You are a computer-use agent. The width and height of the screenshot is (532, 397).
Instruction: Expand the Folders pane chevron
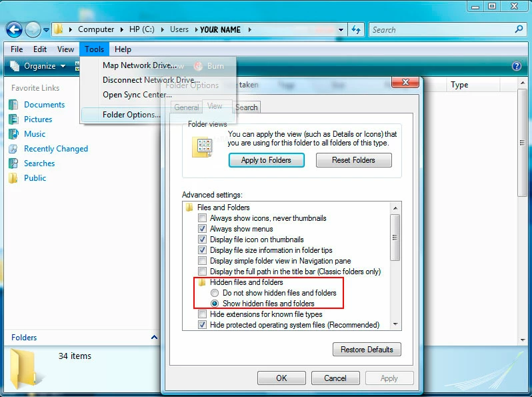coord(154,337)
